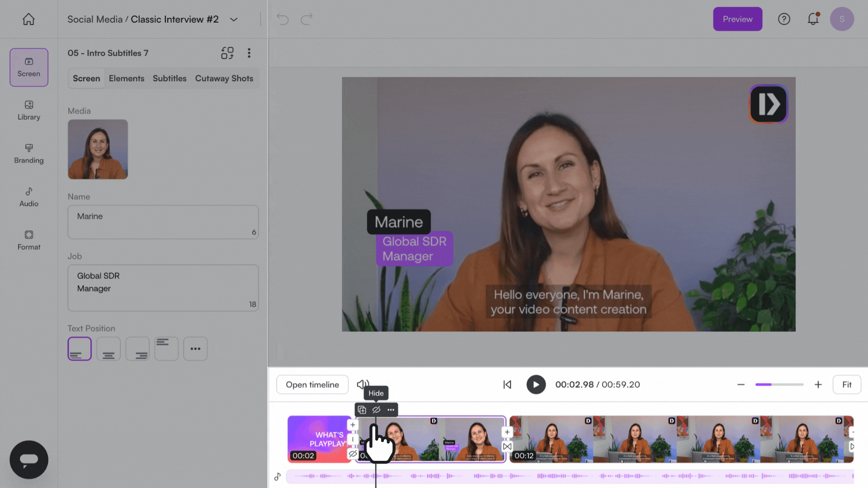868x488 pixels.
Task: Click the transition icon between clips
Action: [507, 446]
